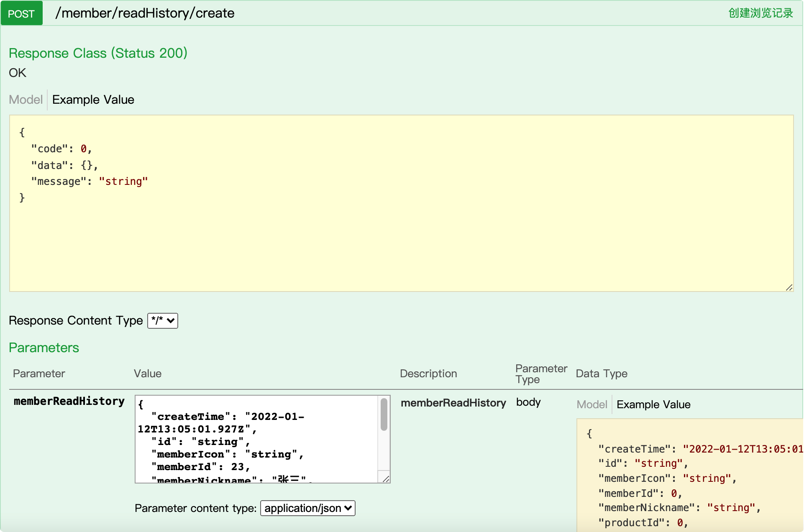Click the Parameters section heading
Image resolution: width=804 pixels, height=532 pixels.
pos(44,348)
